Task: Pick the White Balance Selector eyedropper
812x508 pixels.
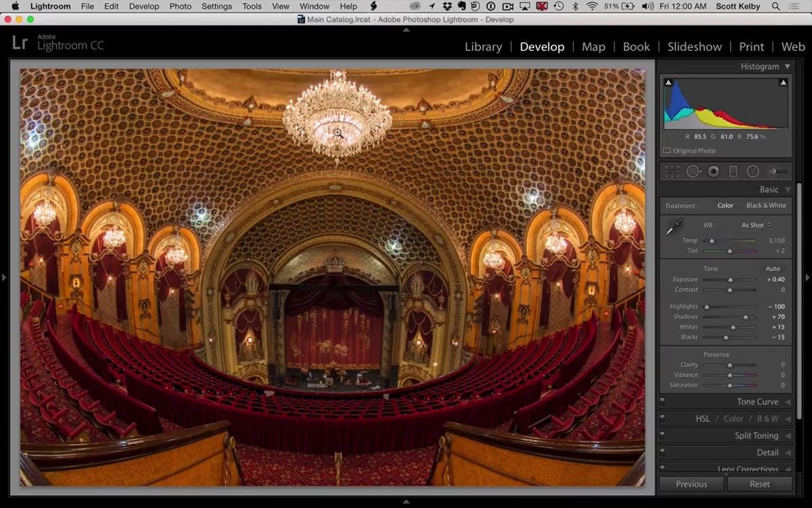Action: 674,227
